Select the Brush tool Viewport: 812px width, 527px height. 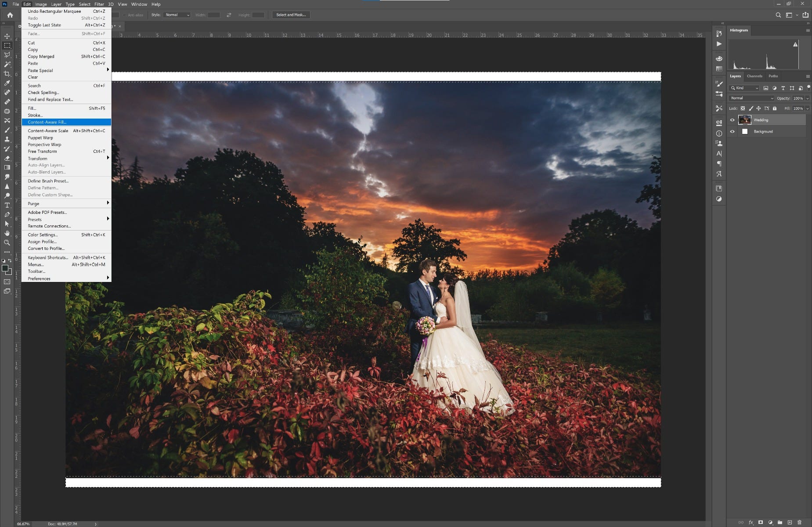(7, 130)
